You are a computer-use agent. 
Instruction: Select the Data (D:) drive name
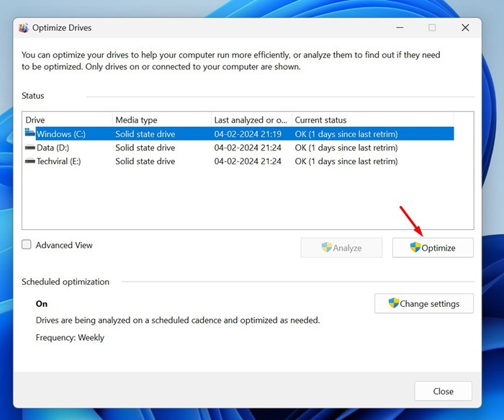tap(53, 148)
